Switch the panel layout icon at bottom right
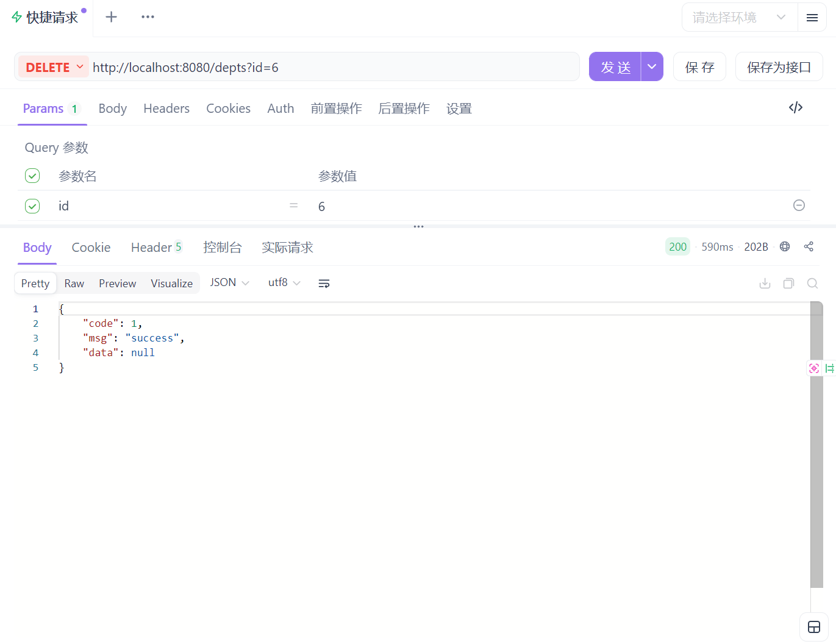Viewport: 836px width, 644px height. pyautogui.click(x=813, y=627)
